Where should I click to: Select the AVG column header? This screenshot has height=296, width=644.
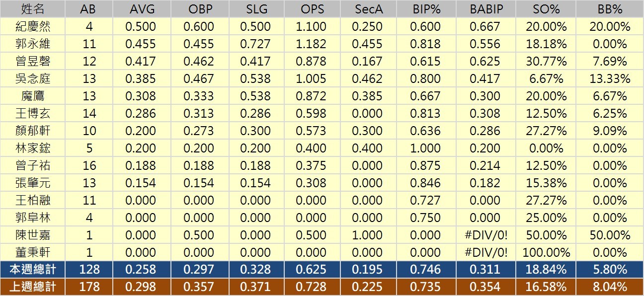pos(141,9)
